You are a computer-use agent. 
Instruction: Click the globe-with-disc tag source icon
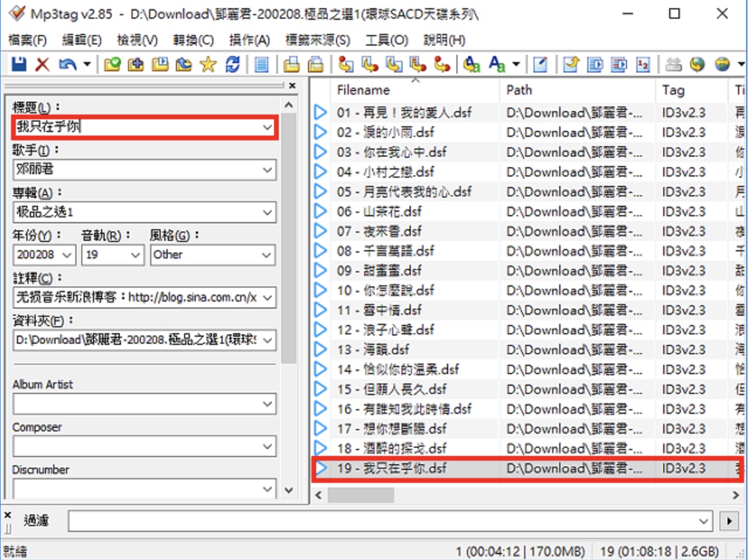point(722,64)
